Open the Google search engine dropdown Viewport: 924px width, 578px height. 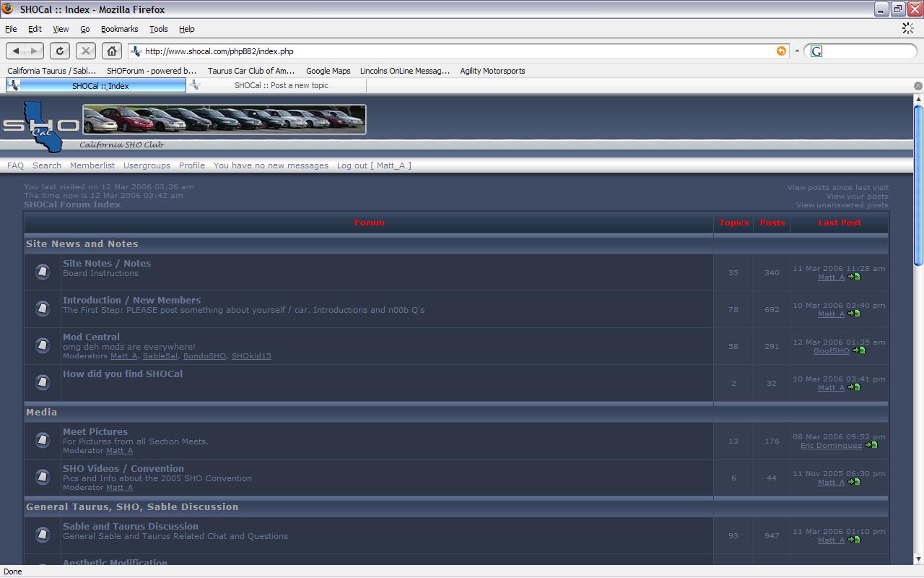point(816,51)
